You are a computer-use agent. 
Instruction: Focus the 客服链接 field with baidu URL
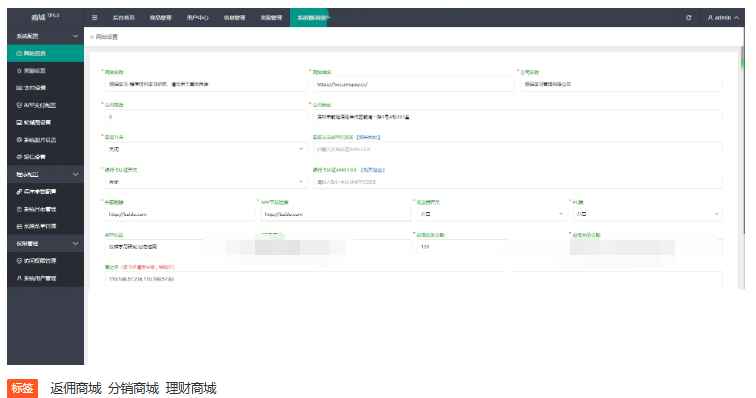tap(179, 214)
